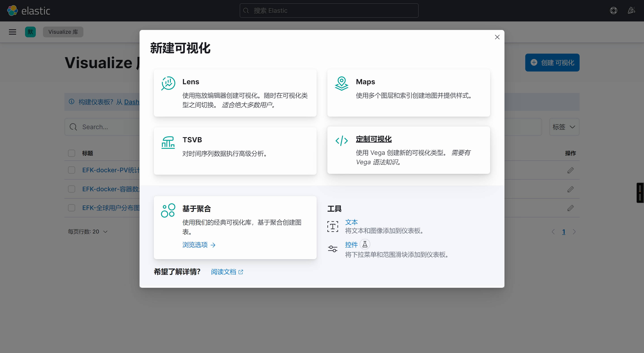644x353 pixels.
Task: Check the EFK-docker-PV统计 row checkbox
Action: pos(72,170)
